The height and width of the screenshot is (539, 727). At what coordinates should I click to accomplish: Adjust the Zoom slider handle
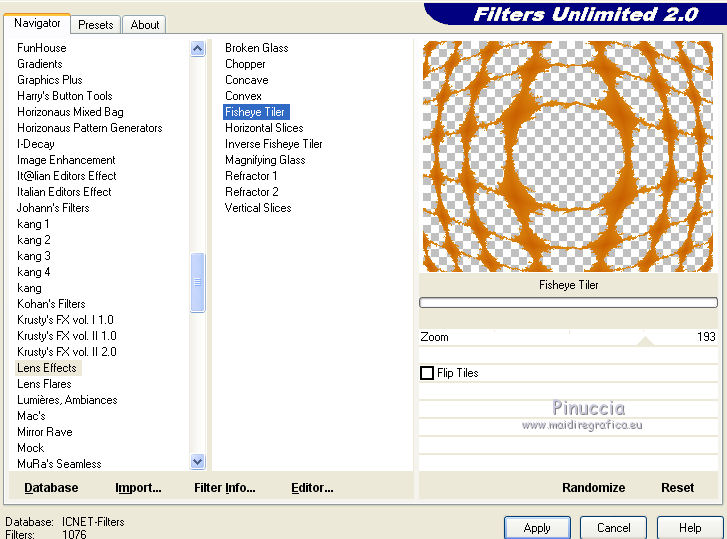tap(645, 342)
